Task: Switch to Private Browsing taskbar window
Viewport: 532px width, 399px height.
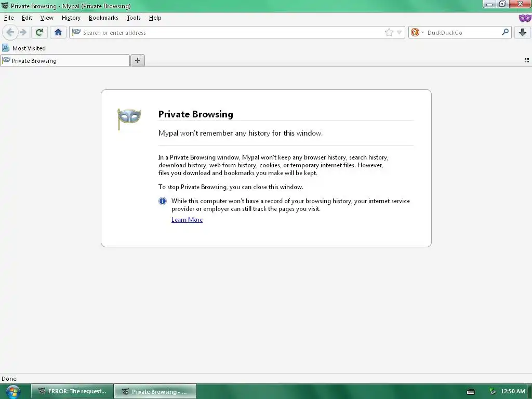Action: click(155, 391)
